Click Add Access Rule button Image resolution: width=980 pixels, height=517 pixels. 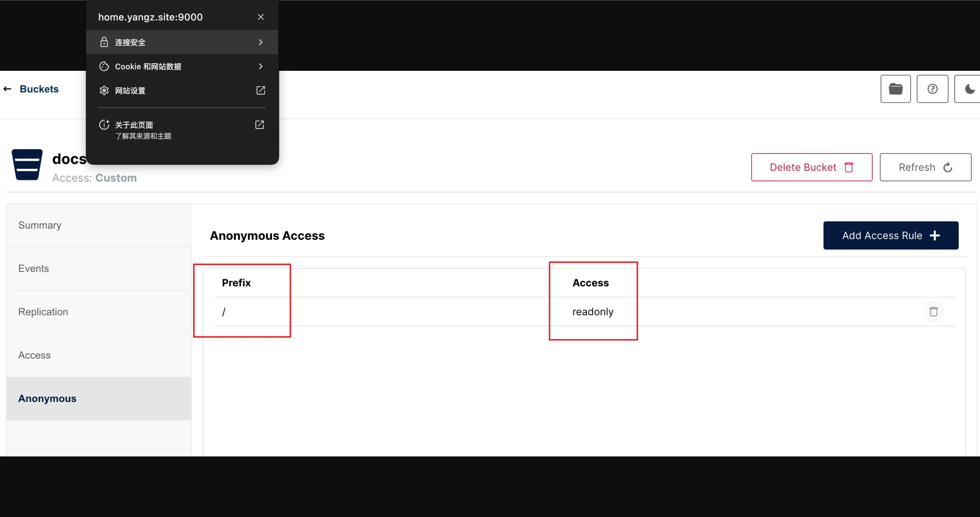click(890, 236)
